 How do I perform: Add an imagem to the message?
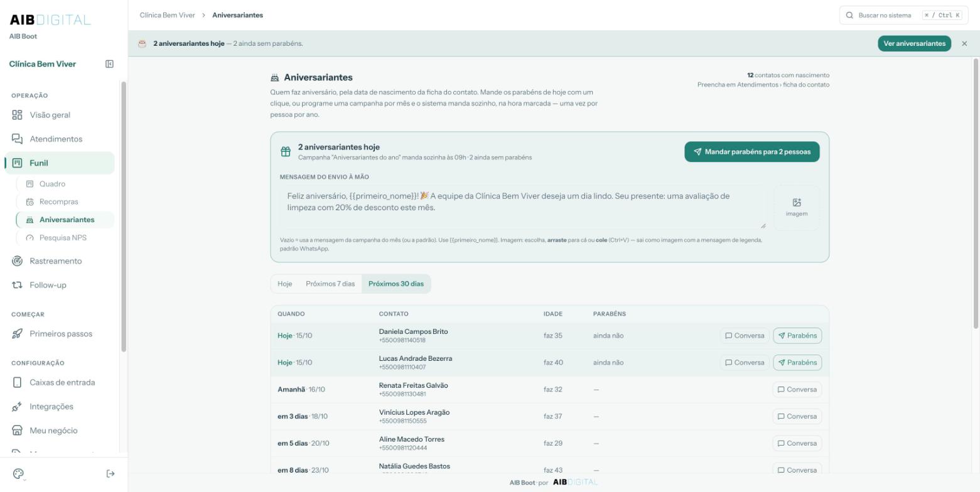click(796, 208)
